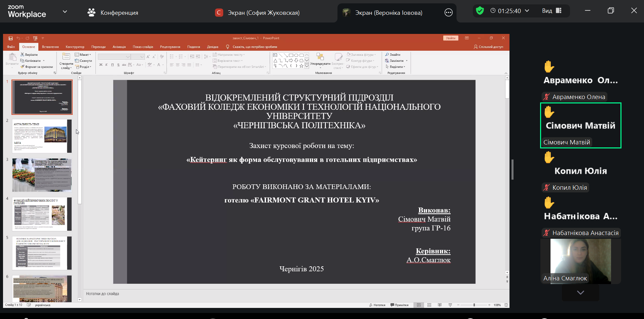Toggle bold (Ж) formatting

coord(101,65)
